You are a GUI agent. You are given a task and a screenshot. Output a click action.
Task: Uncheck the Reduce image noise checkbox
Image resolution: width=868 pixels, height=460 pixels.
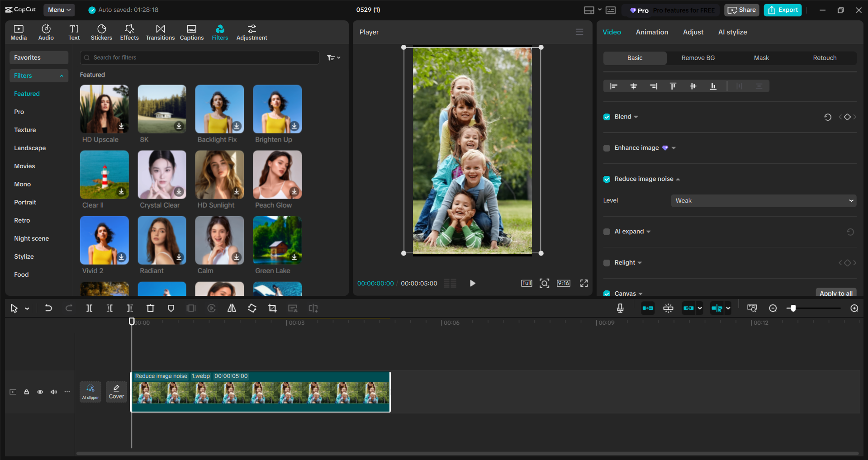pyautogui.click(x=607, y=179)
